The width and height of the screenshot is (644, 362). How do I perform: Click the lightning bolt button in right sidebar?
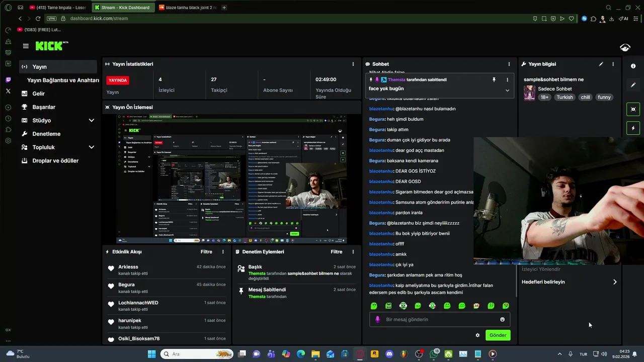pyautogui.click(x=633, y=128)
